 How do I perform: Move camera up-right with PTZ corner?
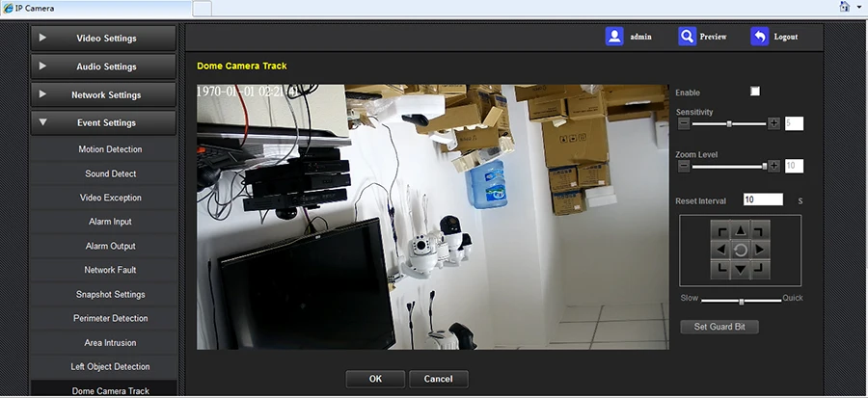(760, 231)
